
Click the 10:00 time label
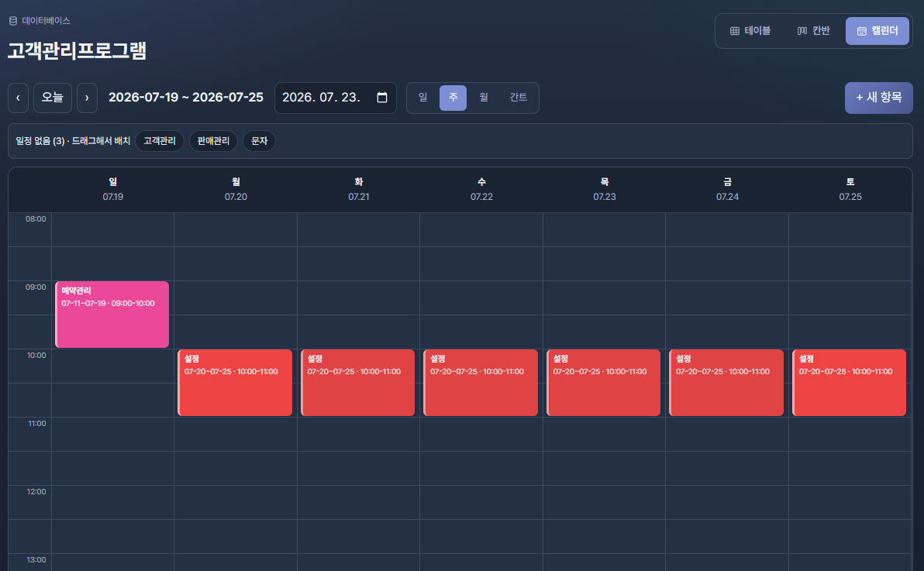[36, 356]
